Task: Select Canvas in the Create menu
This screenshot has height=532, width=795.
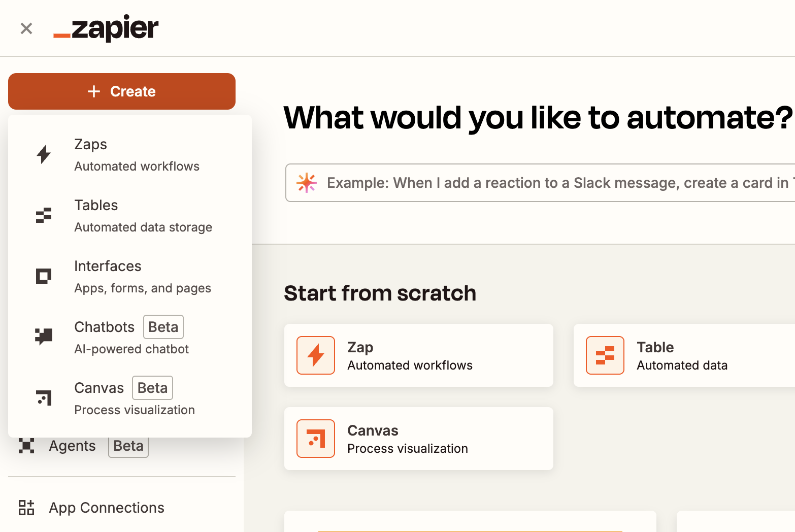Action: 130,398
